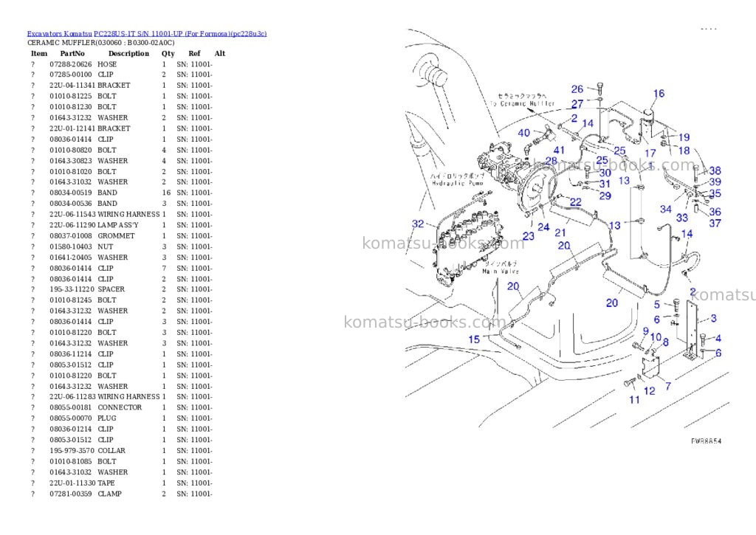Screen dimensions: 756x535
Task: Select part number 22U-01-11330 TAPE
Action: click(82, 483)
